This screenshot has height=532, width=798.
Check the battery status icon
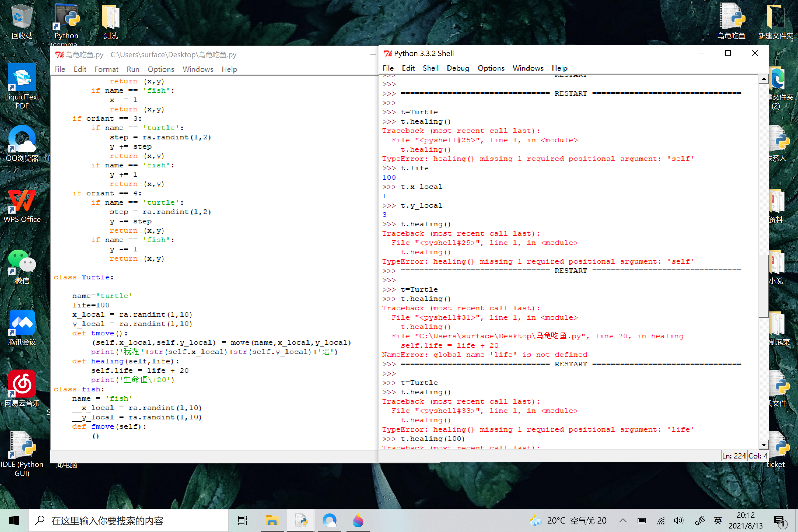pyautogui.click(x=642, y=520)
